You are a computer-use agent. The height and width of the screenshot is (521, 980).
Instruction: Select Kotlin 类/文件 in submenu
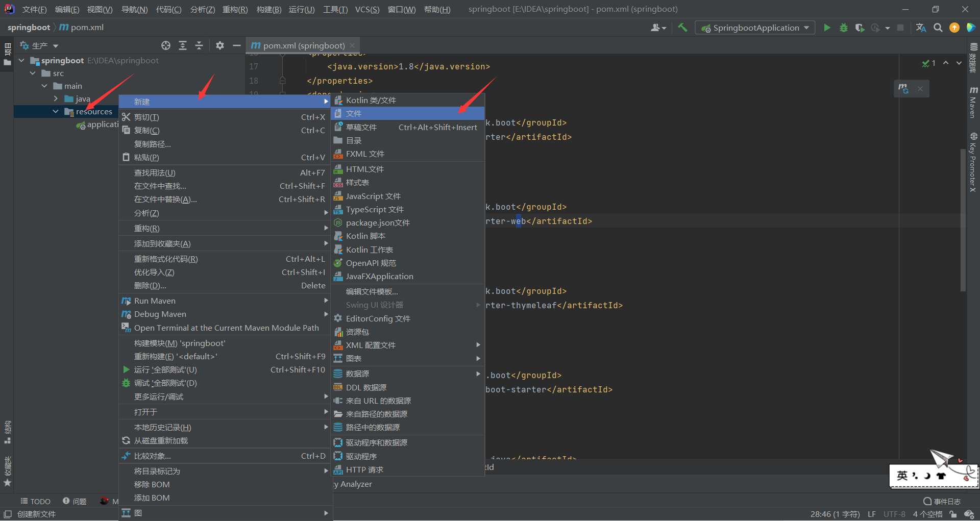[407, 100]
